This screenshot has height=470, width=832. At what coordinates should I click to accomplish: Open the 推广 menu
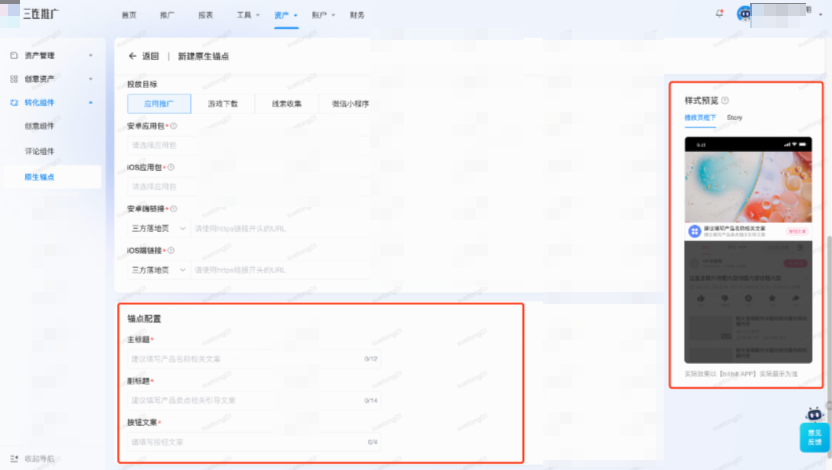[x=167, y=15]
